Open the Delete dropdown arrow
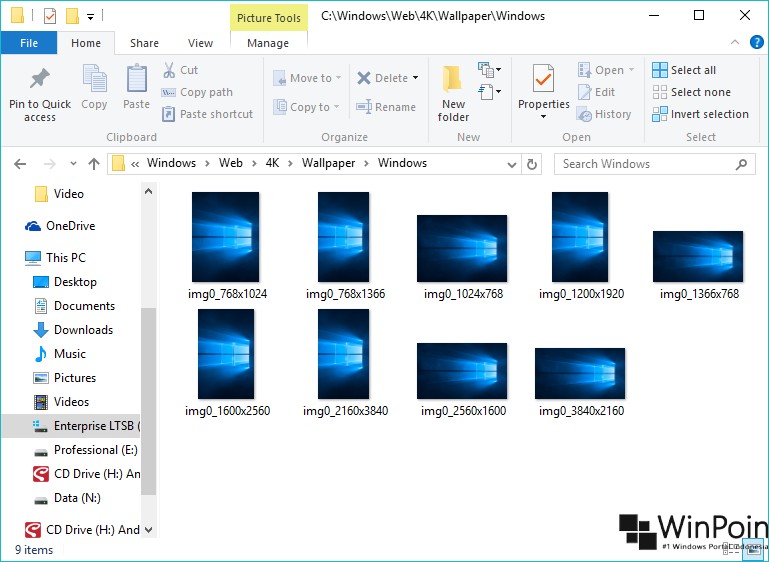This screenshot has height=562, width=769. (415, 78)
